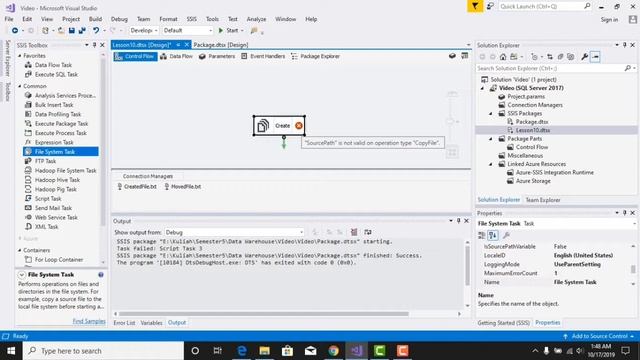Select File System Task in toolbox
640x360 pixels.
coord(60,152)
